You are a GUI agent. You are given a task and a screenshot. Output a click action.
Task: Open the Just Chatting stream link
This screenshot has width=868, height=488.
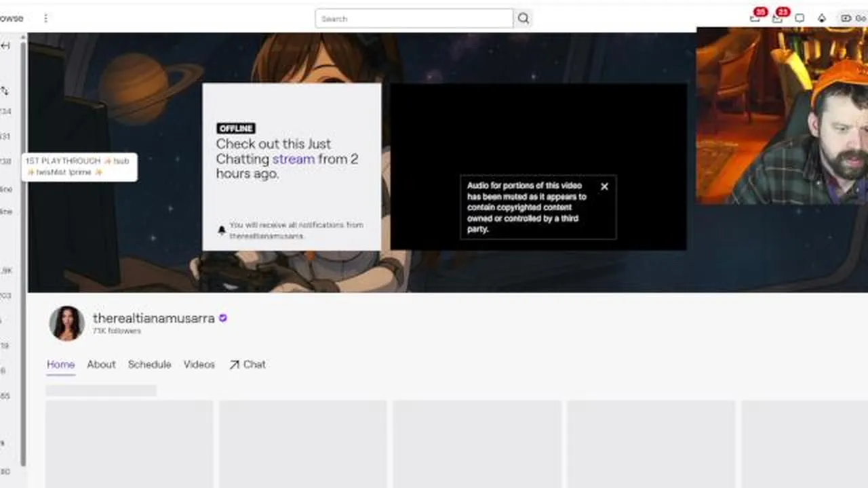pos(293,159)
